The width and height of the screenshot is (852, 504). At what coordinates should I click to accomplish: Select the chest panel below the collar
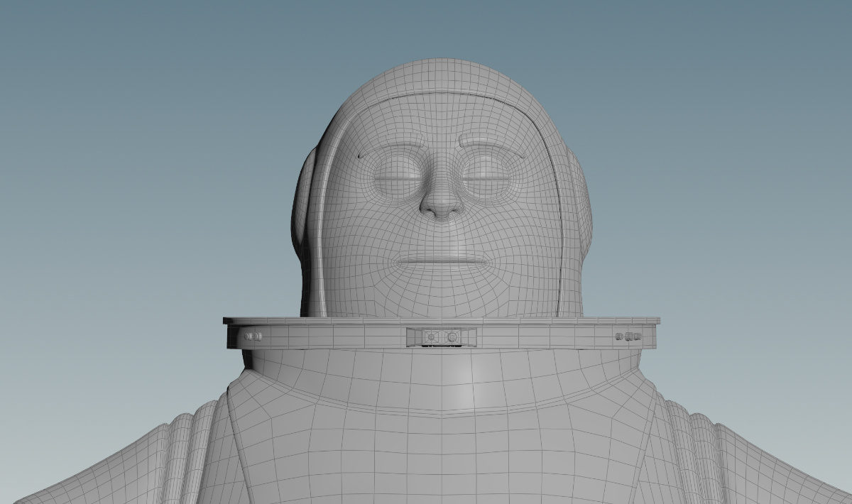440,454
